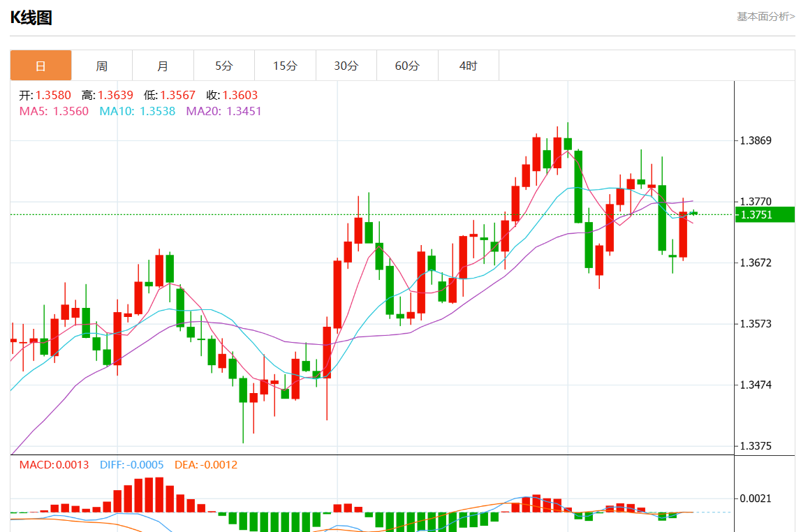Click the 1.3573 price axis label
This screenshot has height=532, width=801.
tap(756, 324)
